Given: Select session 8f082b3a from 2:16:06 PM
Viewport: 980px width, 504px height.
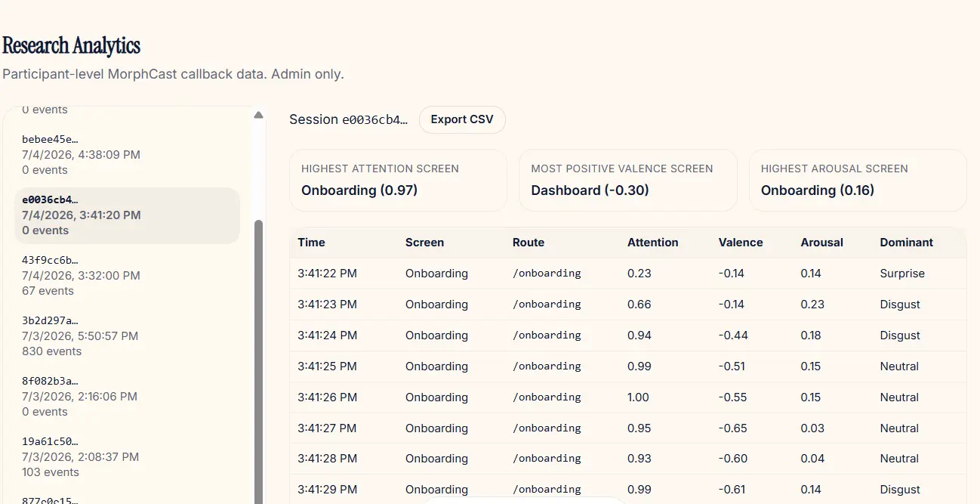Looking at the screenshot, I should (x=127, y=397).
